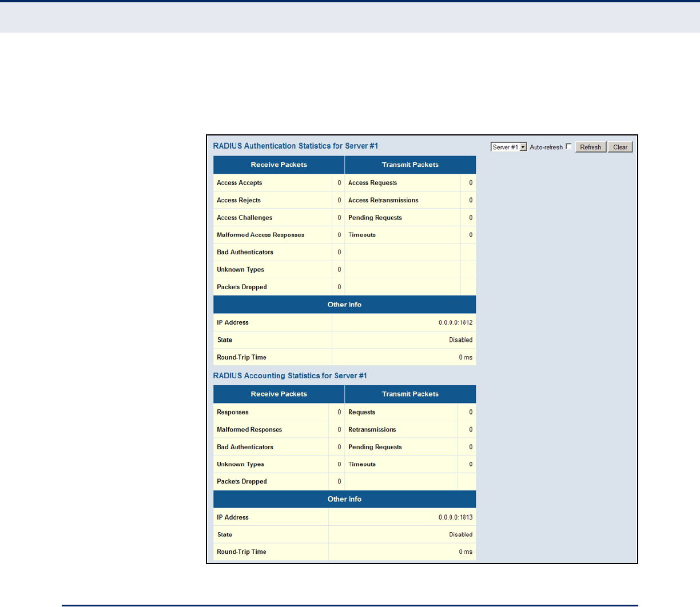This screenshot has height=607, width=700.
Task: Click the 'Retransmissions' accounting label
Action: pyautogui.click(x=372, y=430)
